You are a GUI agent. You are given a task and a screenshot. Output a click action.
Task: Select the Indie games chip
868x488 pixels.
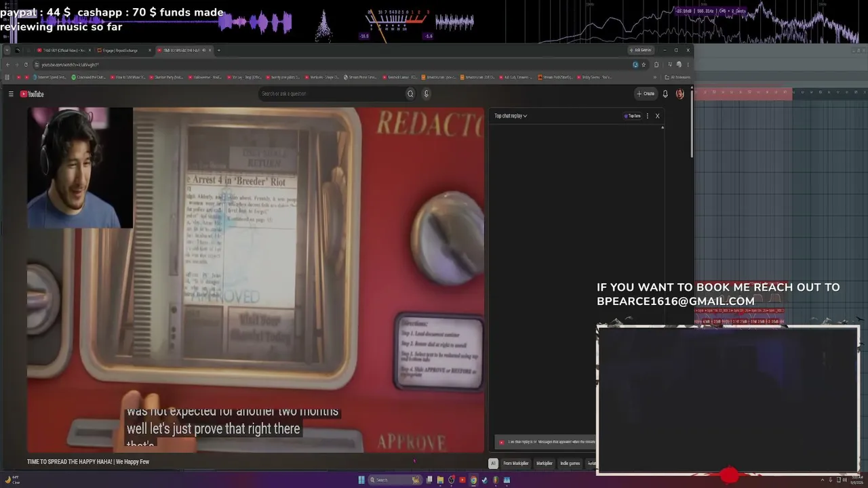570,464
